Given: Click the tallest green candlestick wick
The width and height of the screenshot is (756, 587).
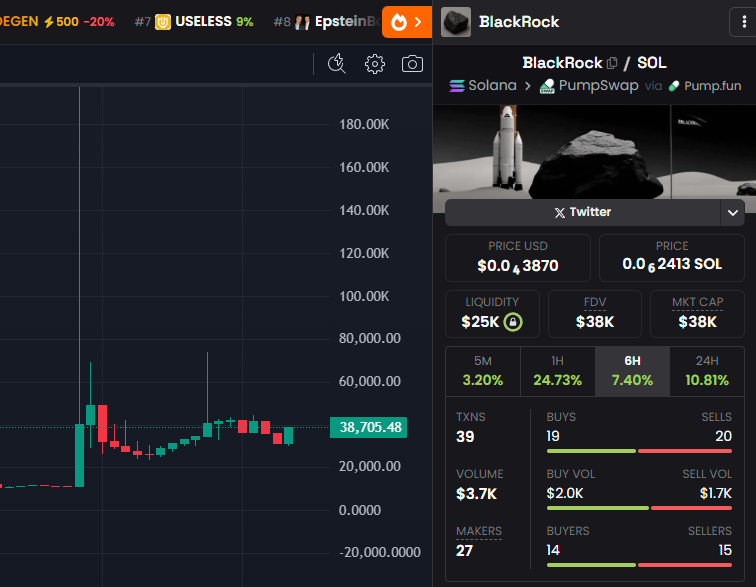Looking at the screenshot, I should pos(80,256).
